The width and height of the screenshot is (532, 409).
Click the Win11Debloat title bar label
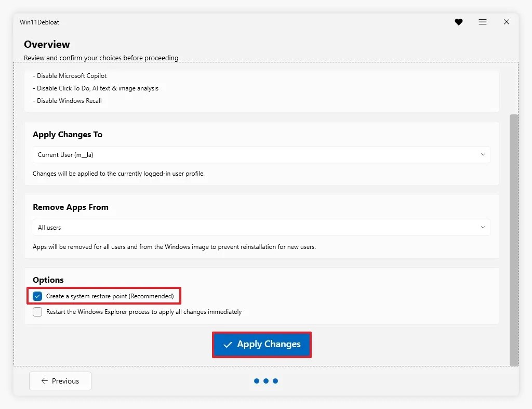tap(39, 22)
